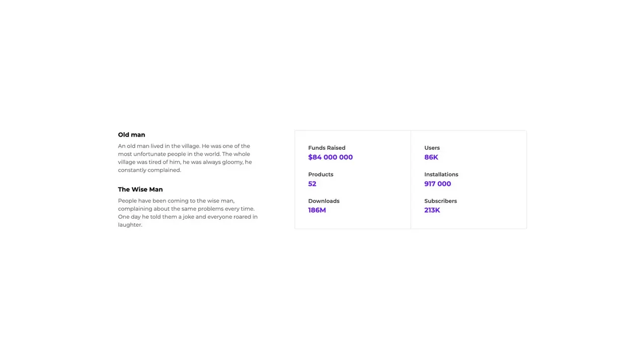Click the line starting "An old man lived"
644x362 pixels.
[x=184, y=146]
